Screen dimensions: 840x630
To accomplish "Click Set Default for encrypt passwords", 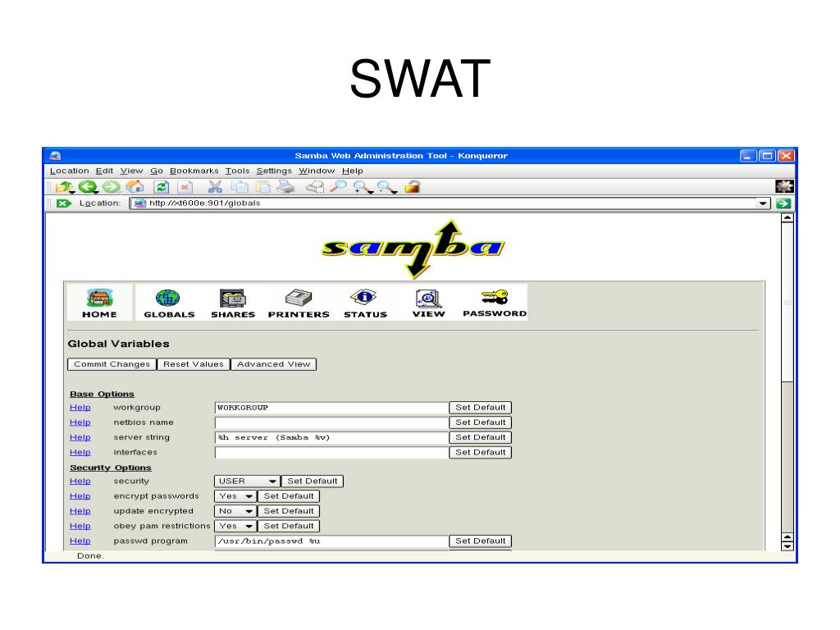I will [x=289, y=496].
